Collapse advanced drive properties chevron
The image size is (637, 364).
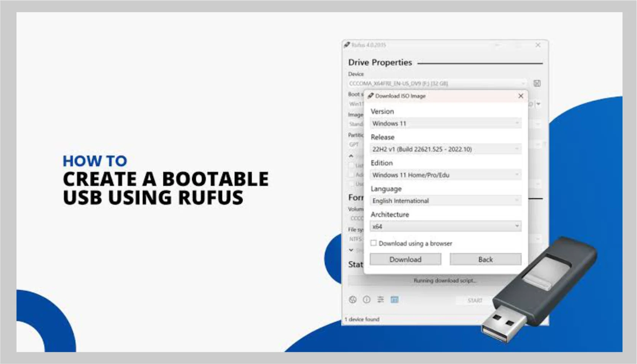351,156
